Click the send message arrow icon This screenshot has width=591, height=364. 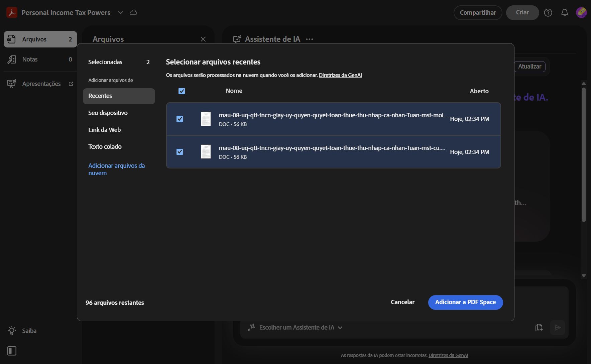pyautogui.click(x=558, y=328)
